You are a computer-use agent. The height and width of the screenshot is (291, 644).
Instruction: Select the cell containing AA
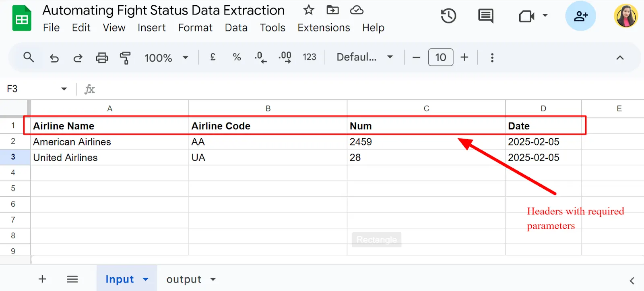pos(268,141)
